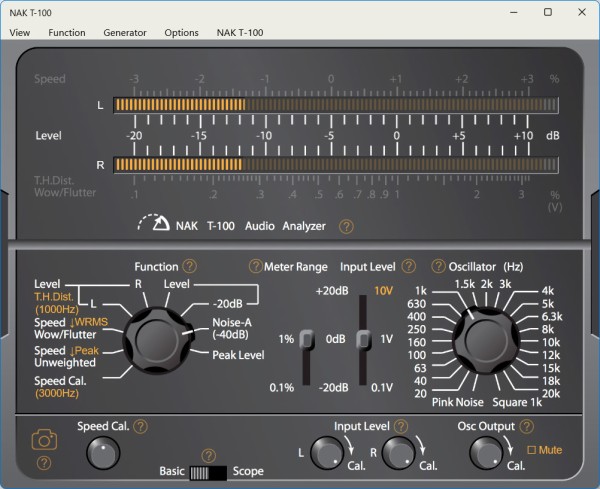
Task: Click the Speed Cal. knob
Action: (103, 453)
